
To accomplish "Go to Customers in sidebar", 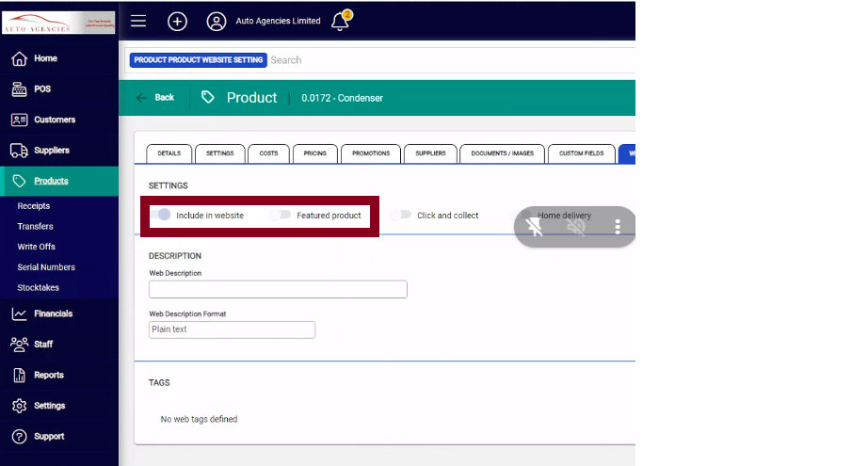I will (54, 120).
